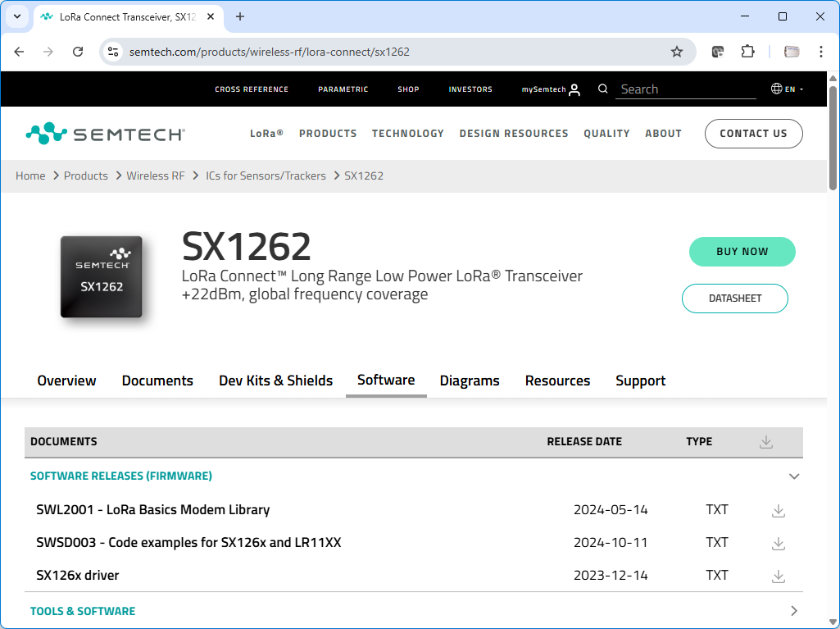
Task: Download the SX126x driver
Action: (778, 575)
